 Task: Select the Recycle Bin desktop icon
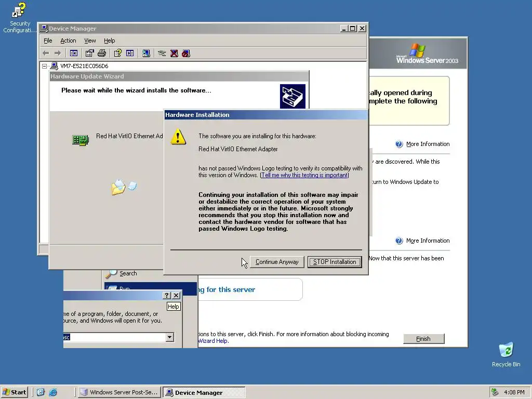coord(506,354)
